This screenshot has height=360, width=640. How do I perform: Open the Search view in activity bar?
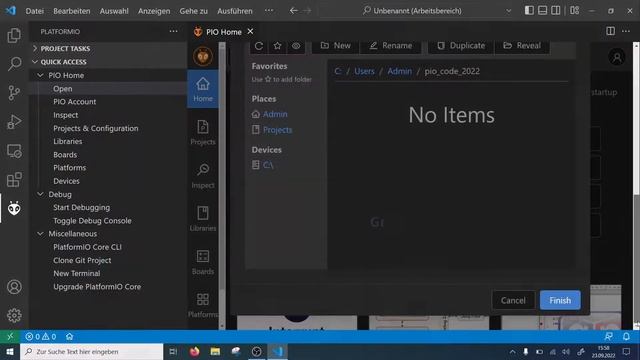(x=14, y=64)
